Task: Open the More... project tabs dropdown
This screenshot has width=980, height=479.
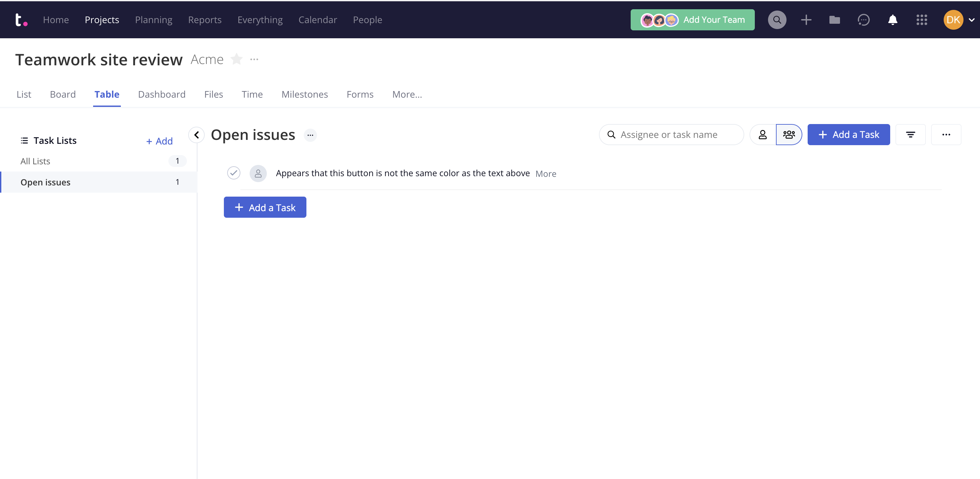Action: pos(407,94)
